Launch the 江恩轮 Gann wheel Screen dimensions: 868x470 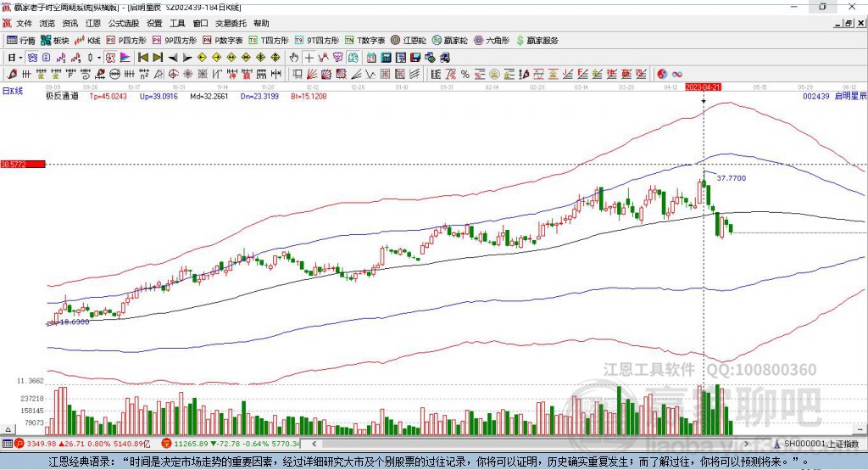coord(409,41)
